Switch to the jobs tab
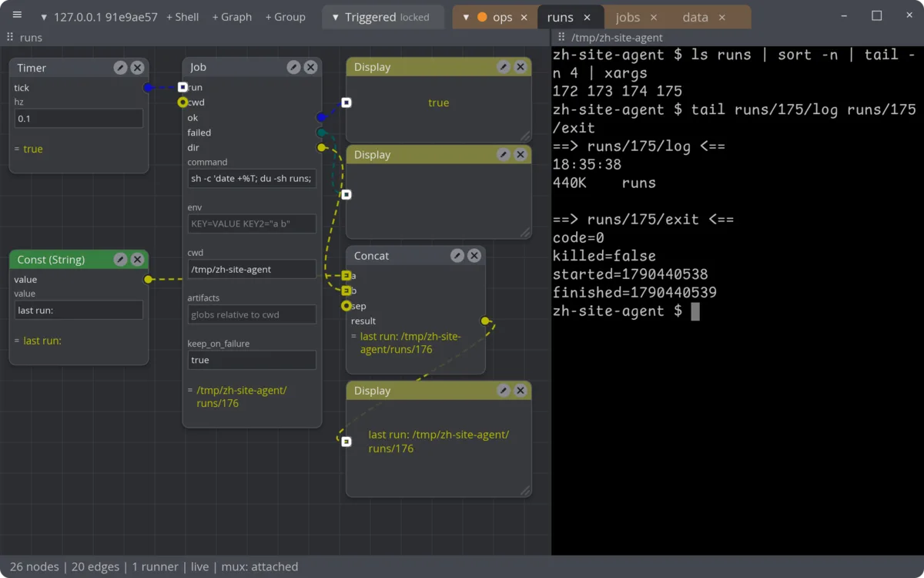The image size is (924, 578). click(x=628, y=17)
